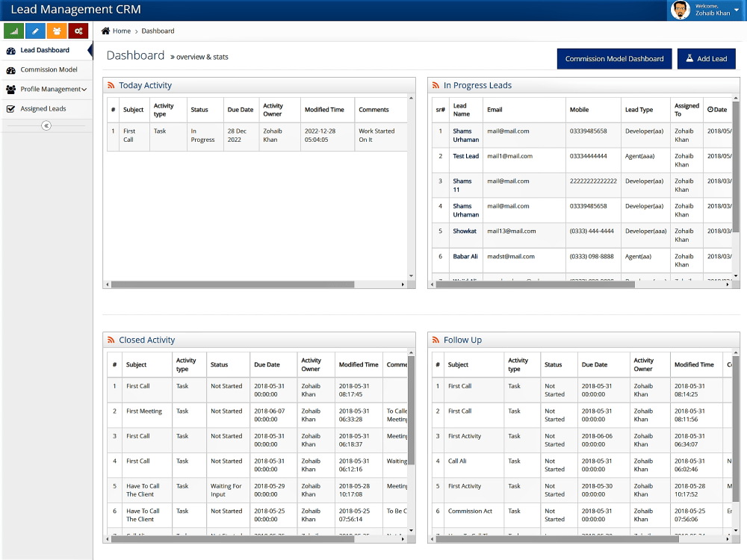Click the Lead Dashboard gauge icon
Viewport: 747px width, 560px height.
point(11,51)
